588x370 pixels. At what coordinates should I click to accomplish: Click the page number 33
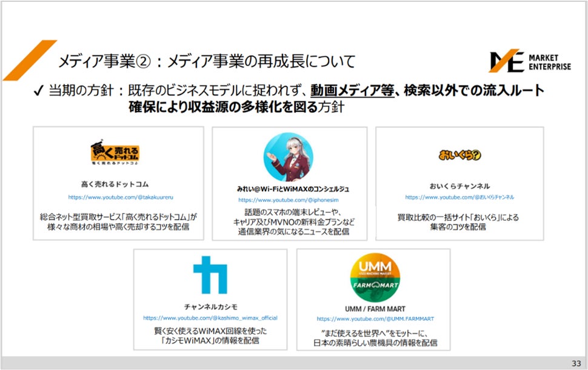[x=576, y=363]
